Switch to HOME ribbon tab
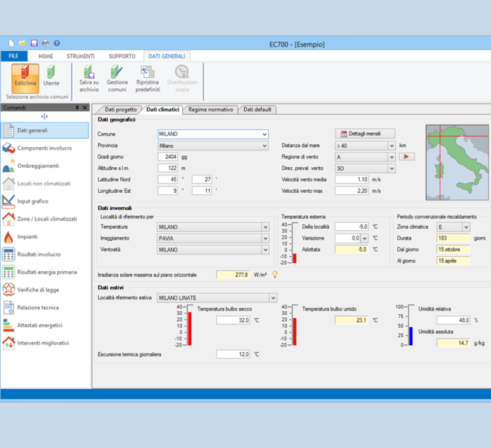 pyautogui.click(x=46, y=56)
